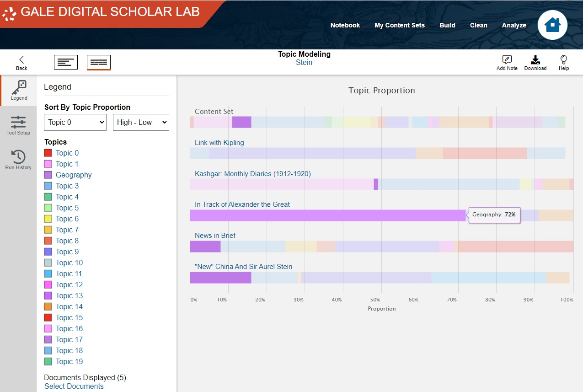Open the Clean menu item
This screenshot has height=392, width=583.
coord(479,25)
